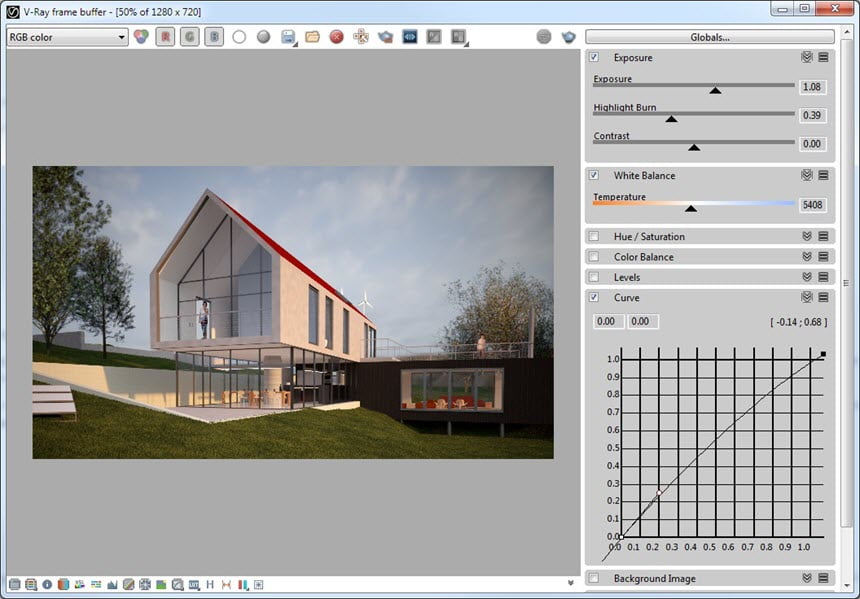860x599 pixels.
Task: Open the Curve section options menu
Action: pyautogui.click(x=823, y=297)
